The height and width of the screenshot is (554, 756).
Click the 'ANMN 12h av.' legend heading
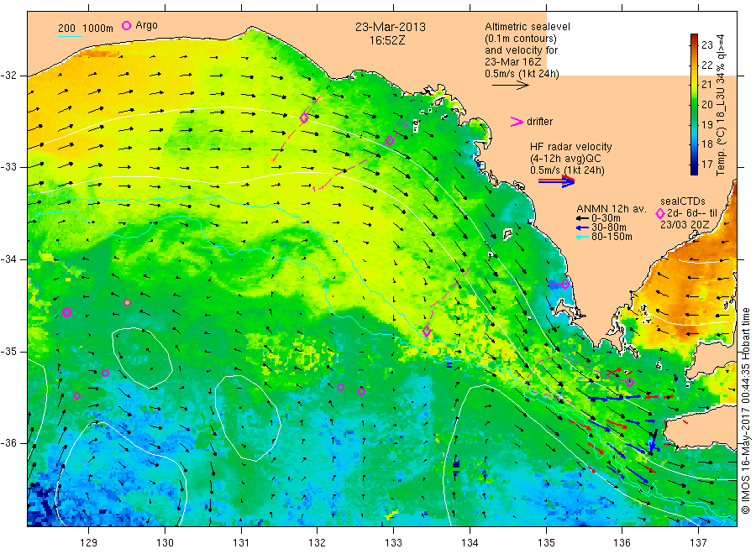click(x=611, y=209)
